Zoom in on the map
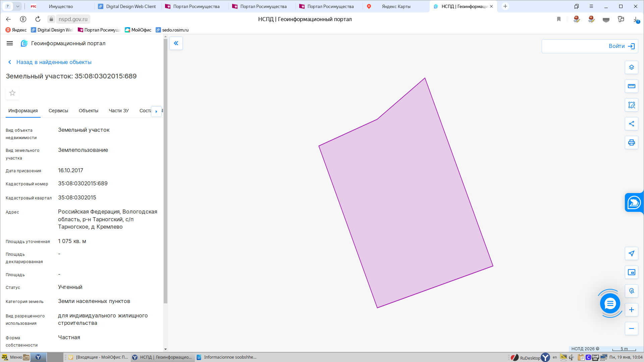The height and width of the screenshot is (362, 644). (631, 310)
